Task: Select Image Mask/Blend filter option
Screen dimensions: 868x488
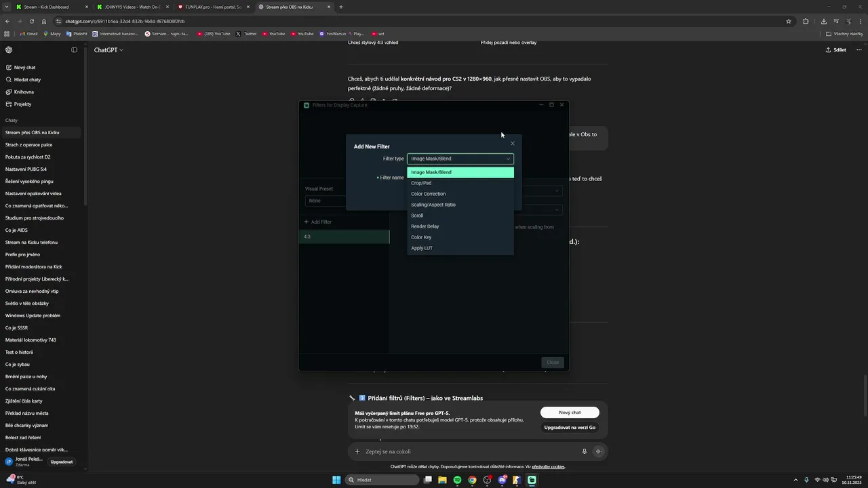Action: point(460,172)
